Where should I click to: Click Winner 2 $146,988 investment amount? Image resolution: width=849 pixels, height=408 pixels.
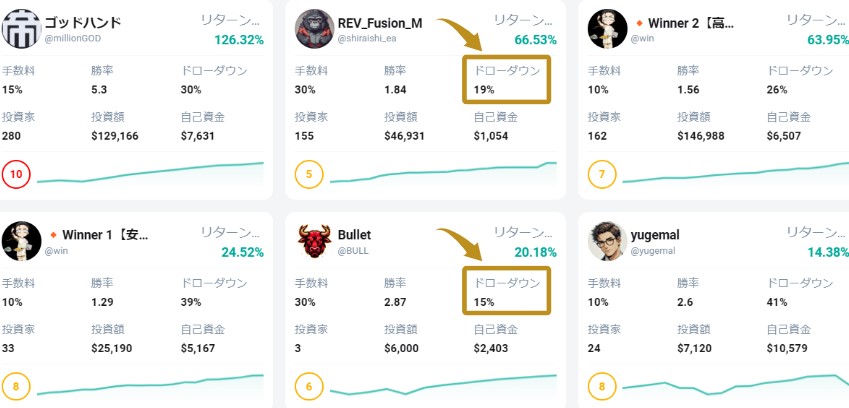(700, 135)
